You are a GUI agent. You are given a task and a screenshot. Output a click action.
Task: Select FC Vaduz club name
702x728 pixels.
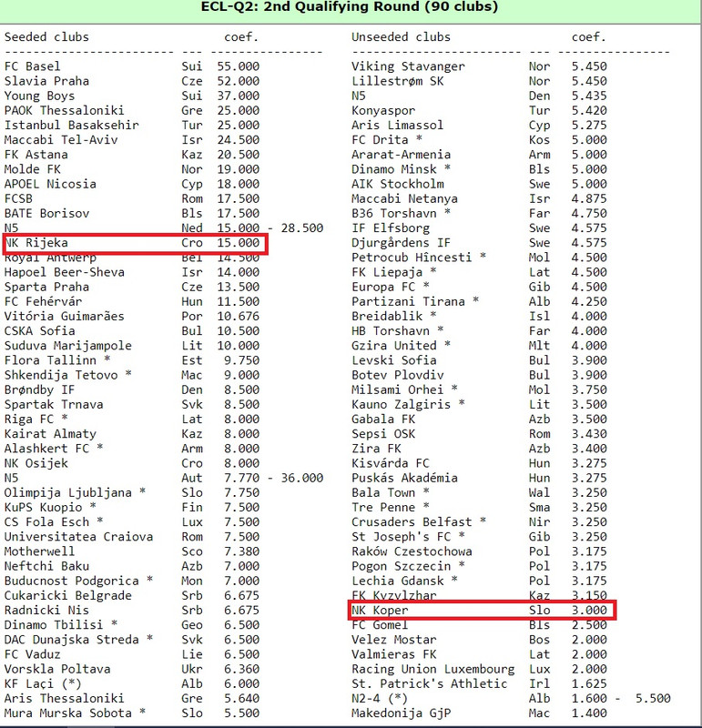(32, 654)
